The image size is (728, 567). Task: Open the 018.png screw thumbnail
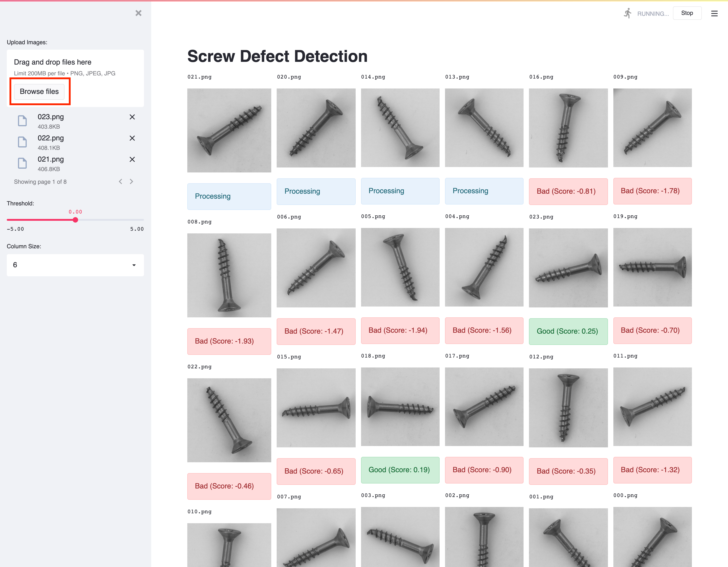(x=400, y=407)
